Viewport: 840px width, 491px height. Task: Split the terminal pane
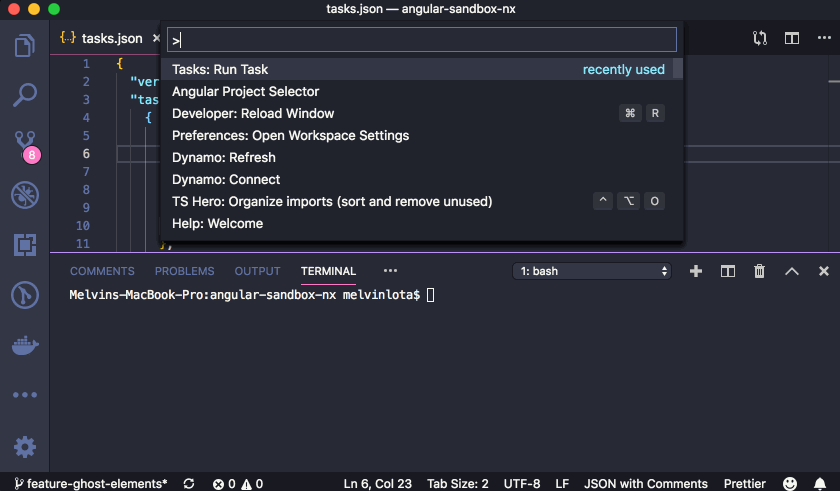[x=728, y=271]
